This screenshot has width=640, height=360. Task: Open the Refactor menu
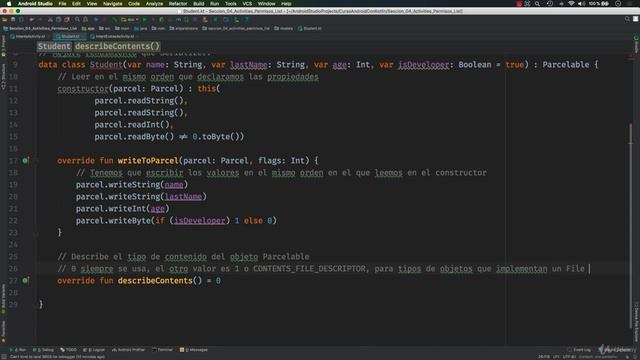coord(178,3)
